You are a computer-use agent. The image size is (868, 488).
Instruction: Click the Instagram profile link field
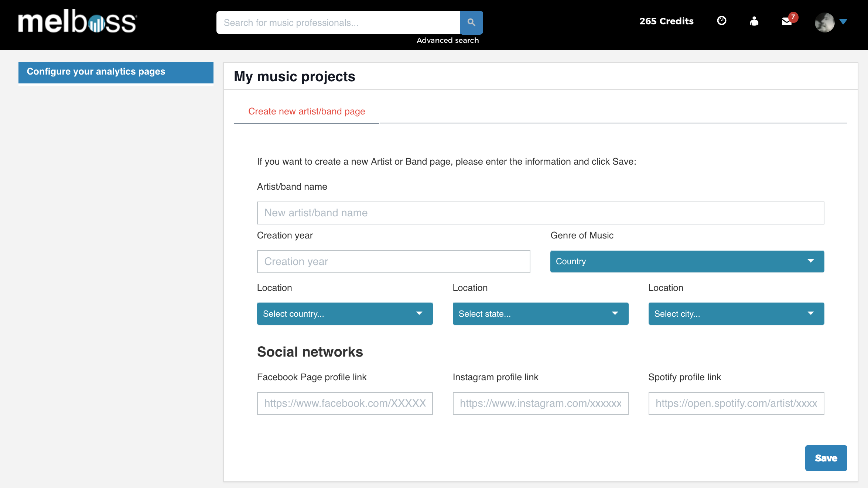pos(540,403)
